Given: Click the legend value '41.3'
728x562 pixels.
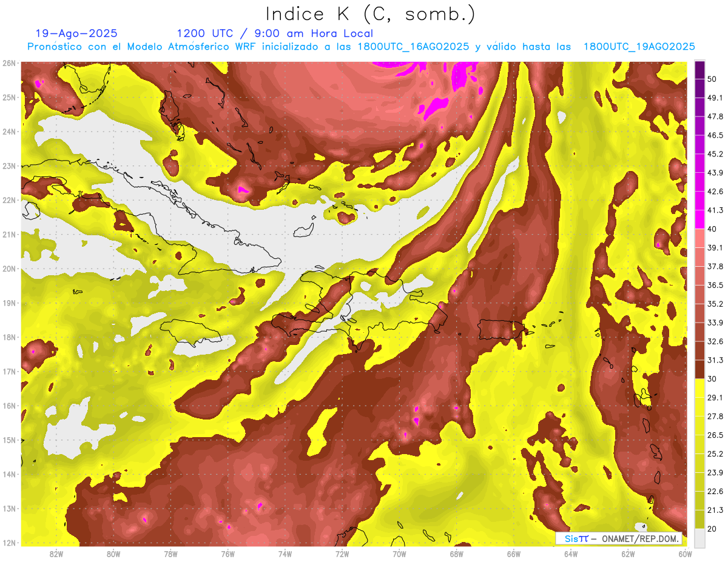Looking at the screenshot, I should 715,210.
